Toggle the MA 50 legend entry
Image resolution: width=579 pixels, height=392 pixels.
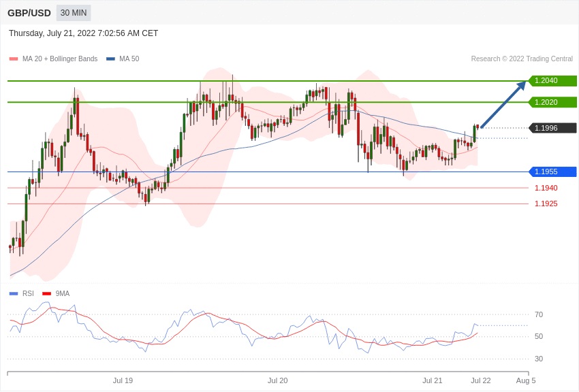click(123, 59)
